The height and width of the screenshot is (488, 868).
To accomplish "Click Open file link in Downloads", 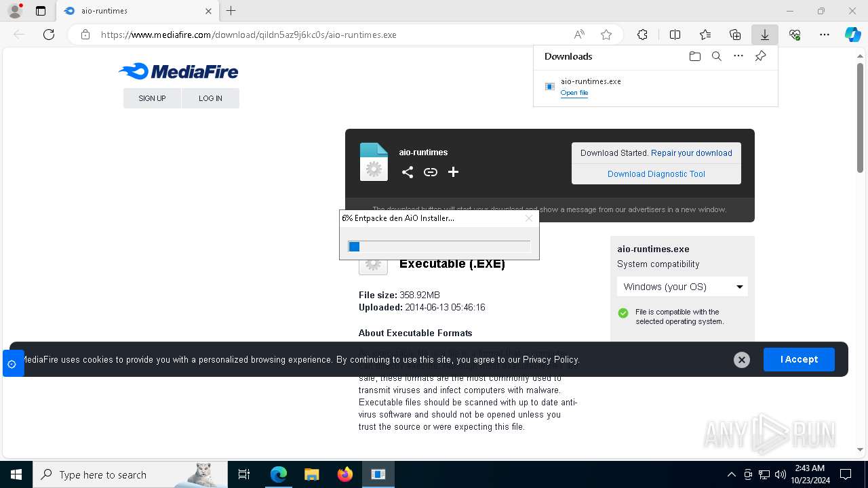I will 574,93.
